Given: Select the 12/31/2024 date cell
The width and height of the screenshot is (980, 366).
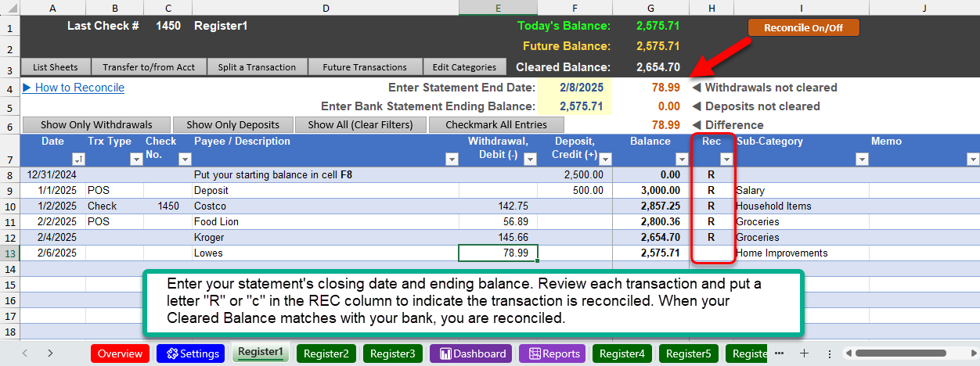Looking at the screenshot, I should coord(52,174).
